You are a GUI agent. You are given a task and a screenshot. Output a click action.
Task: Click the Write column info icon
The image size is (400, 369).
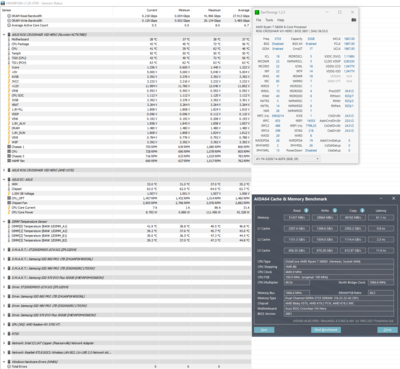[335, 210]
